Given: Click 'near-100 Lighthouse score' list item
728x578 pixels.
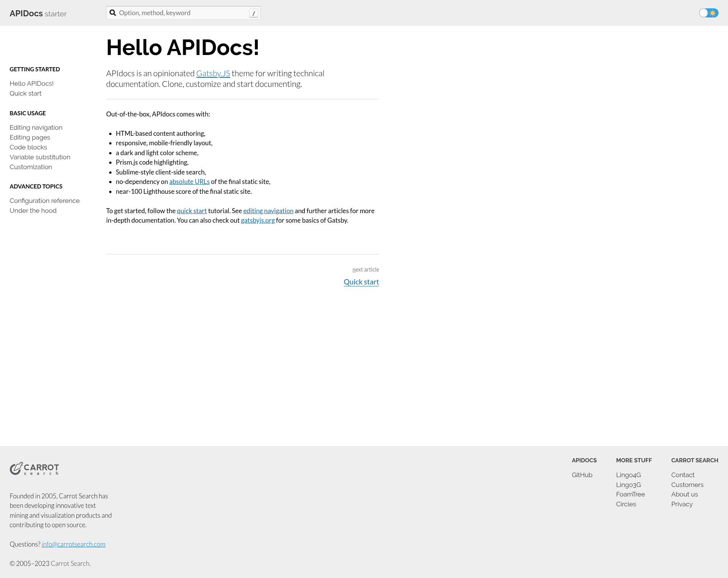Looking at the screenshot, I should (x=184, y=192).
